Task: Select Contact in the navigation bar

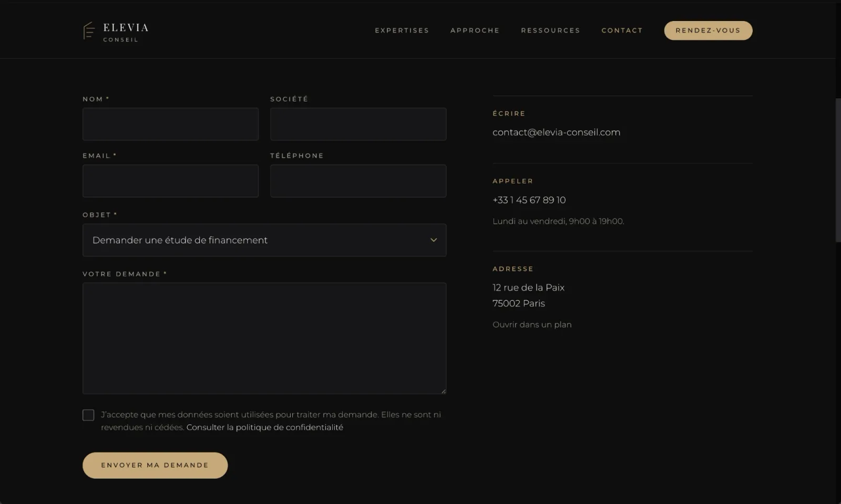Action: [x=622, y=30]
